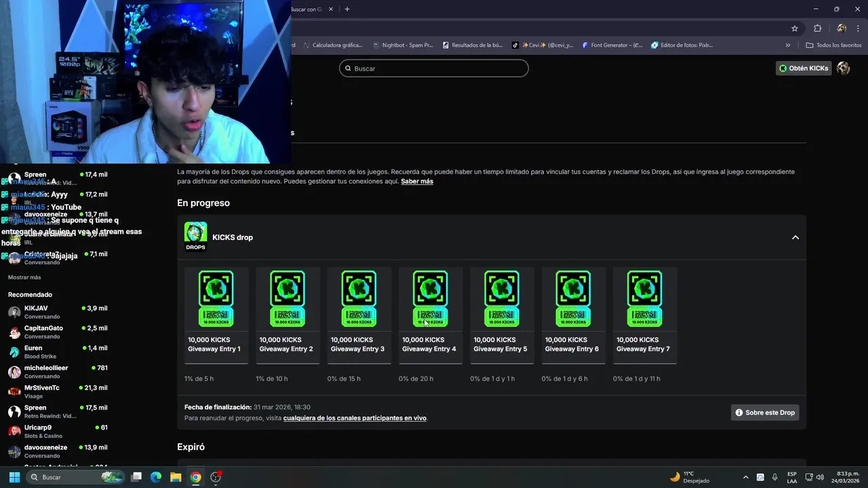Viewport: 868px width, 488px height.
Task: Click micheleollieer's channel avatar
Action: point(14,372)
